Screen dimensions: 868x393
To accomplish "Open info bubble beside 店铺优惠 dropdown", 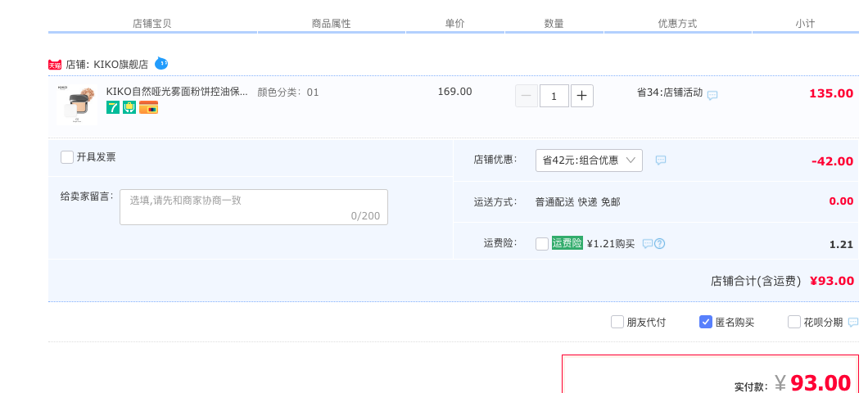I will (660, 160).
